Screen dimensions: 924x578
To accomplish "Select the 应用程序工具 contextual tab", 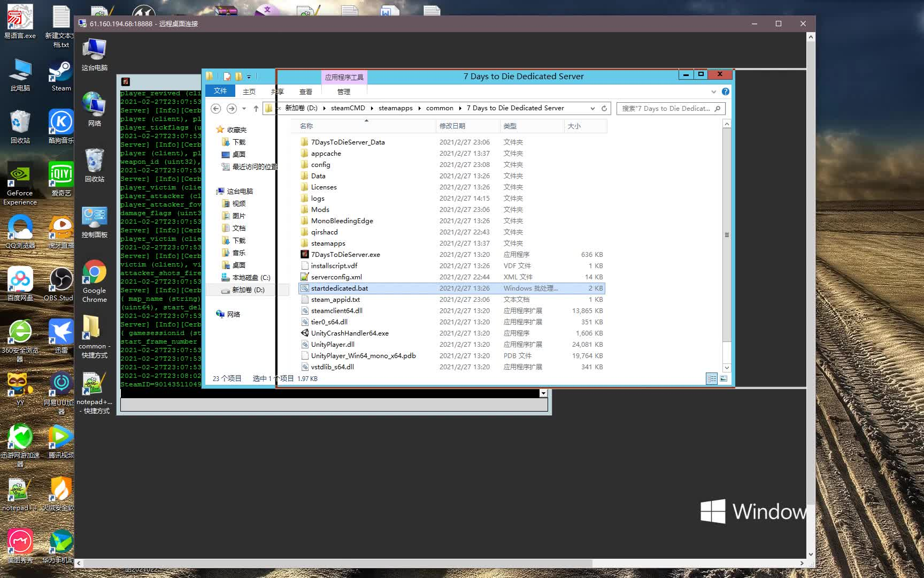I will coord(344,77).
